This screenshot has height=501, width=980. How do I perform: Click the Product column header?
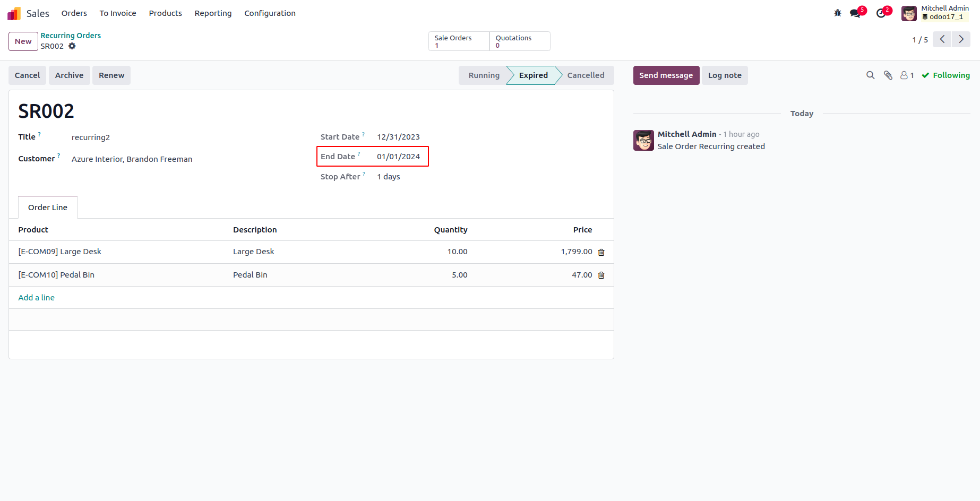33,230
